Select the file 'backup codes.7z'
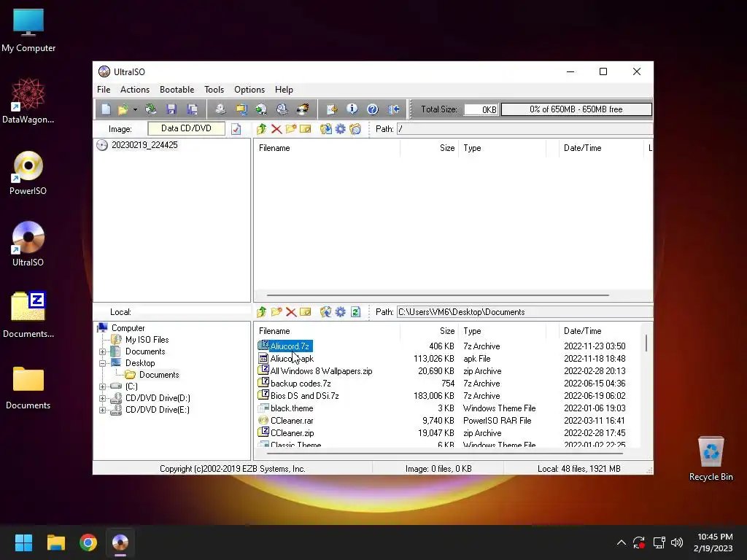 (x=300, y=384)
